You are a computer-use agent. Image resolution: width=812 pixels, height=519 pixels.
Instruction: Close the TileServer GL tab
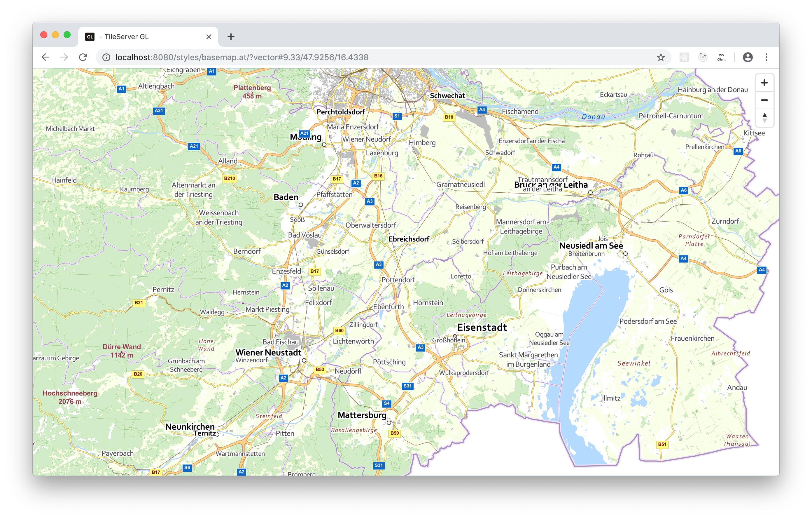209,37
